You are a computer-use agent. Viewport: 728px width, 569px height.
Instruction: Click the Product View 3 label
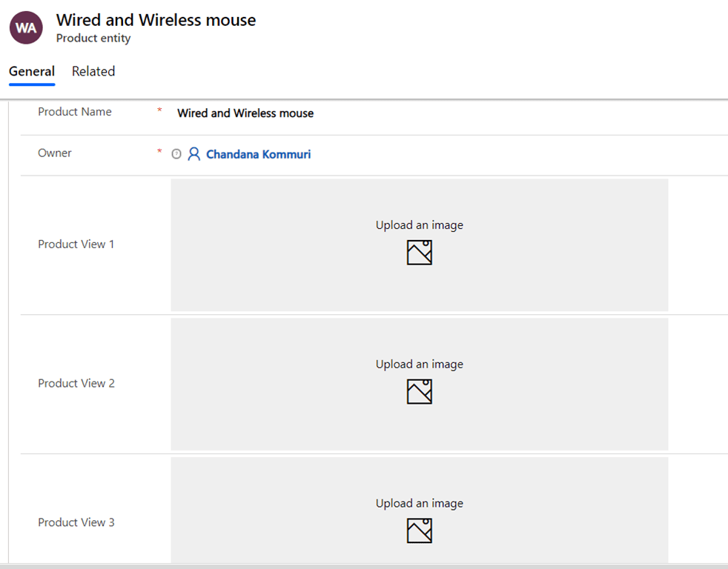click(76, 522)
